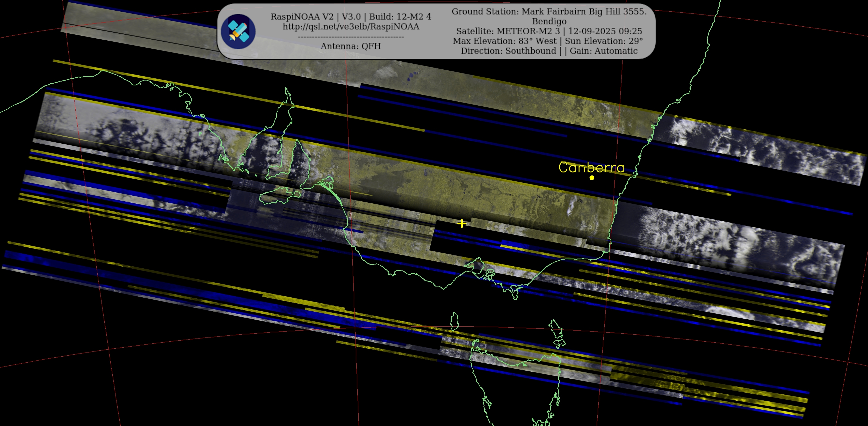Click the dashed separator line in header
This screenshot has height=426, width=868.
coord(351,37)
